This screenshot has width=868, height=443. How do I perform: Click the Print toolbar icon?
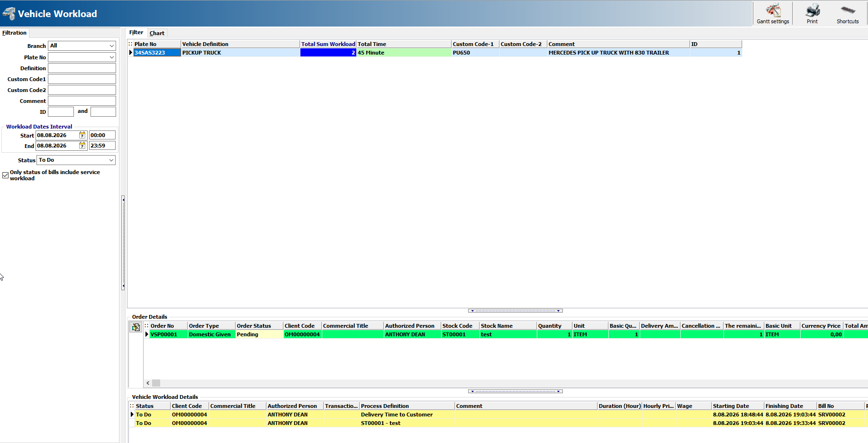(x=812, y=14)
